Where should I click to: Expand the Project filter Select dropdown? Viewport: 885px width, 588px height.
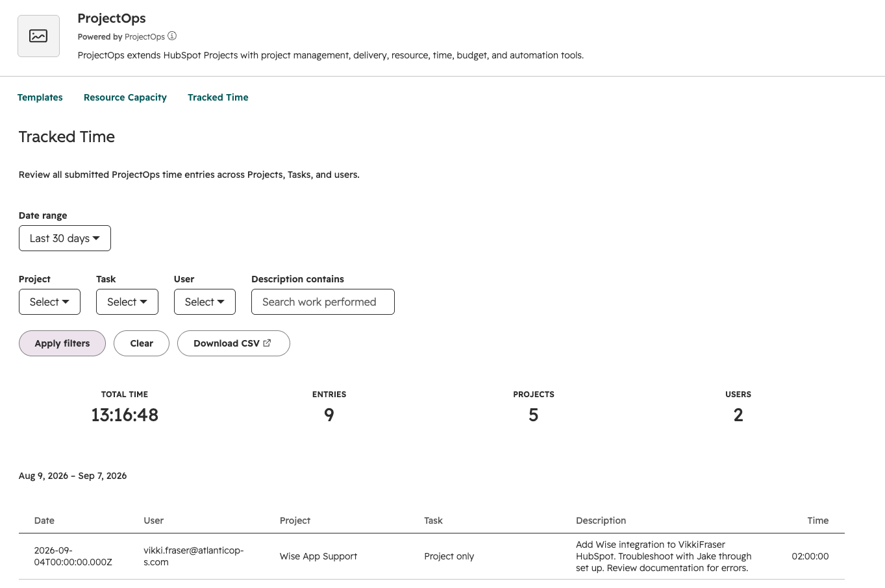(49, 302)
